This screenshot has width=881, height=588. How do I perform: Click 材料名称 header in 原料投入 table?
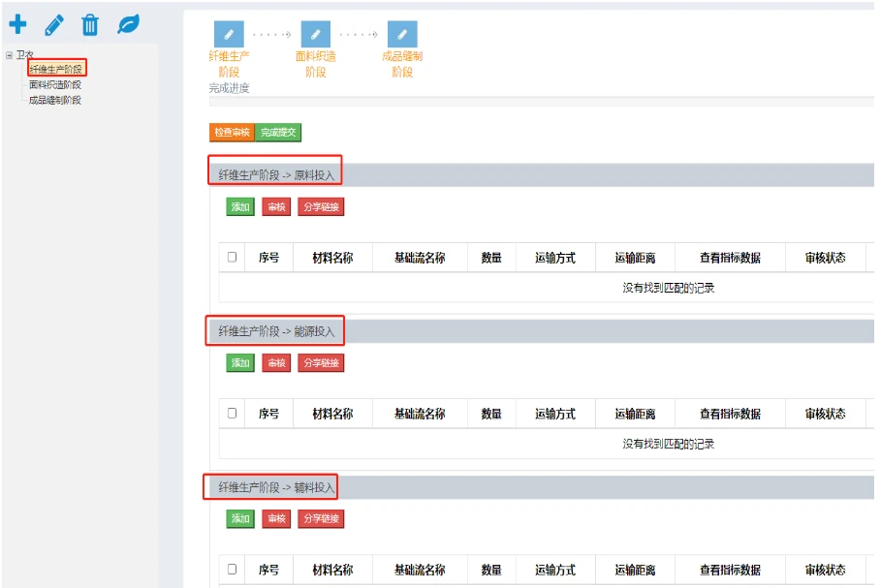pyautogui.click(x=332, y=258)
